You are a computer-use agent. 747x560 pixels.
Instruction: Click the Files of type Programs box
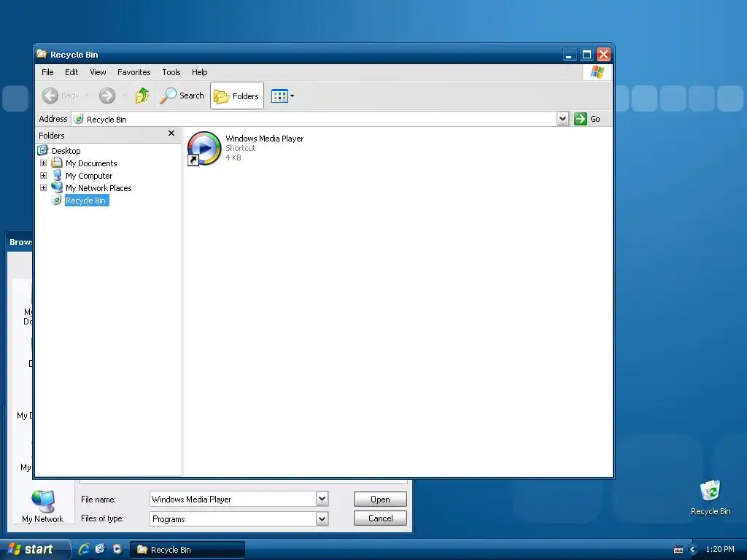click(x=233, y=518)
